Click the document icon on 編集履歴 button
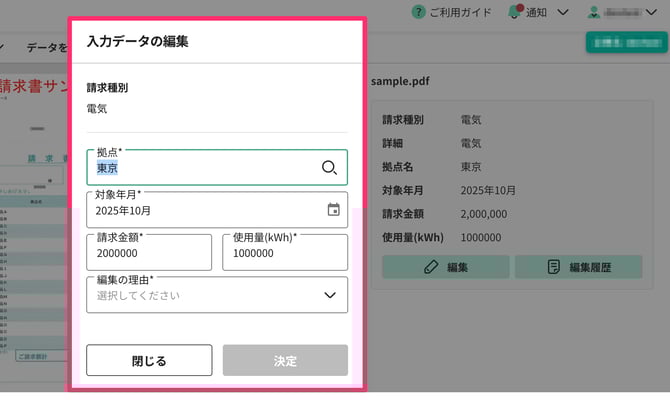The width and height of the screenshot is (670, 406). 553,267
